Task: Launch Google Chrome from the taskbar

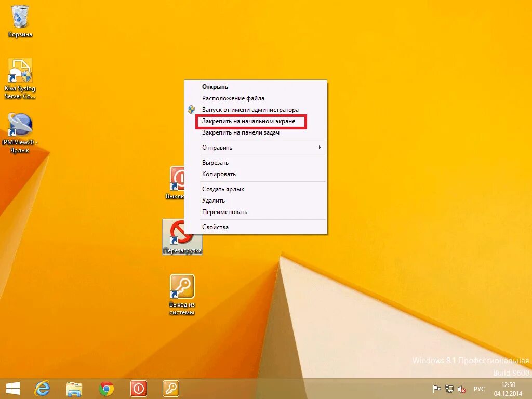Action: (x=106, y=389)
